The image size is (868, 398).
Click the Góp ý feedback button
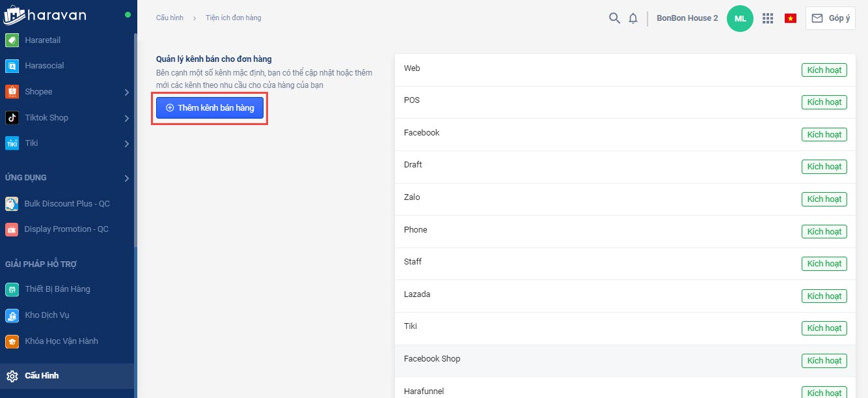(x=830, y=18)
